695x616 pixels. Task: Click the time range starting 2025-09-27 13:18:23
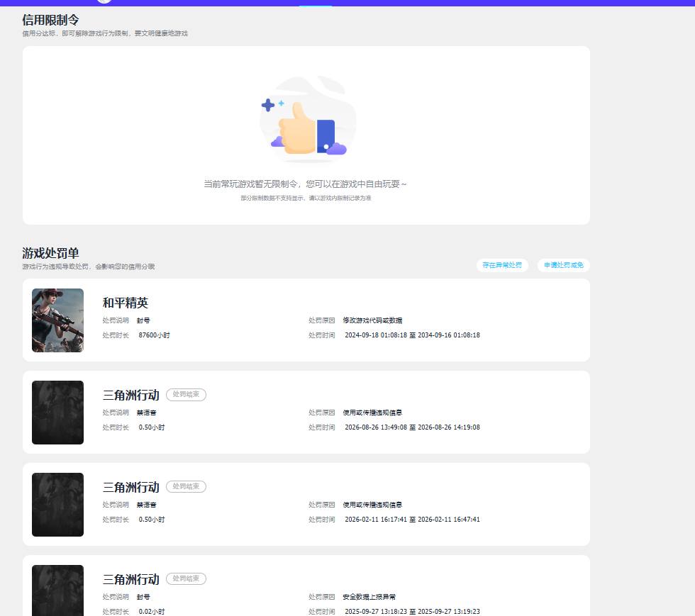tap(412, 612)
